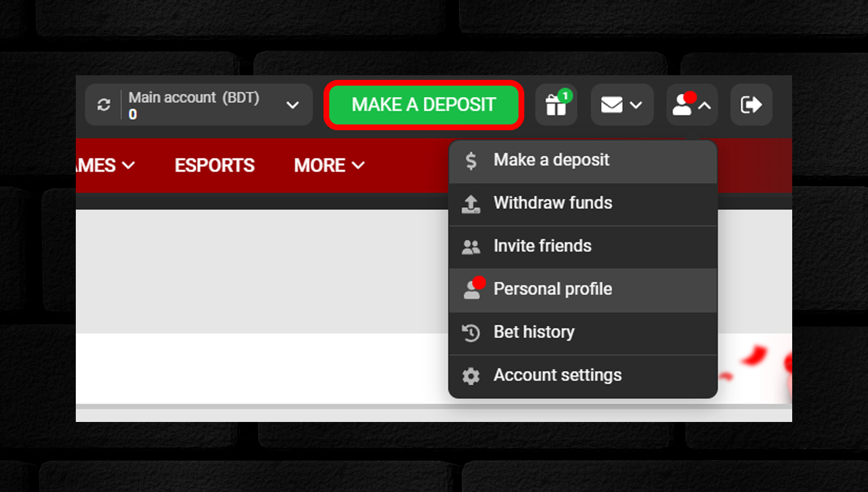Open the gift bonuses icon

click(x=556, y=105)
